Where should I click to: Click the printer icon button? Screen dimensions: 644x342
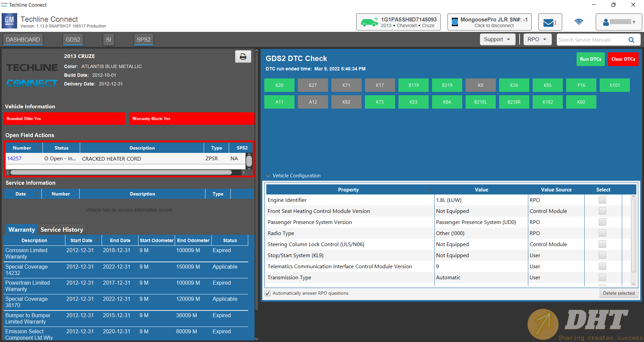243,57
